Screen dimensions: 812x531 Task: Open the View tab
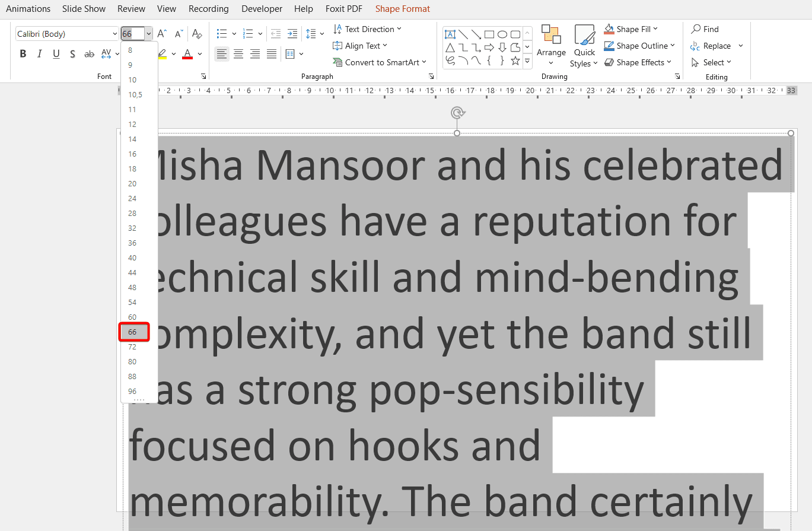(167, 9)
